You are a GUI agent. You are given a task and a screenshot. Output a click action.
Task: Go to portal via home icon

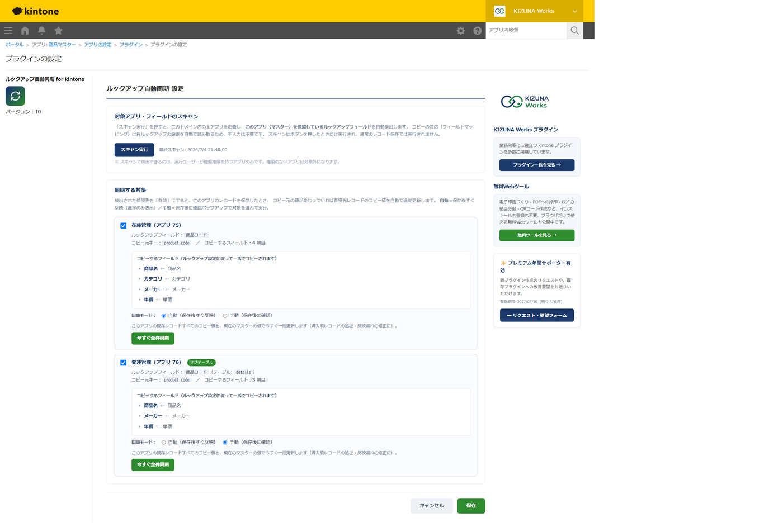pos(25,31)
